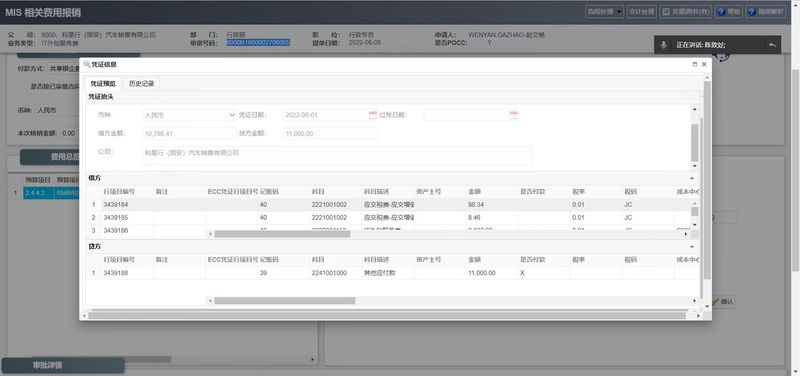The image size is (800, 376).
Task: Click the 凭证日期 field showing 2022-06-01
Action: click(324, 115)
